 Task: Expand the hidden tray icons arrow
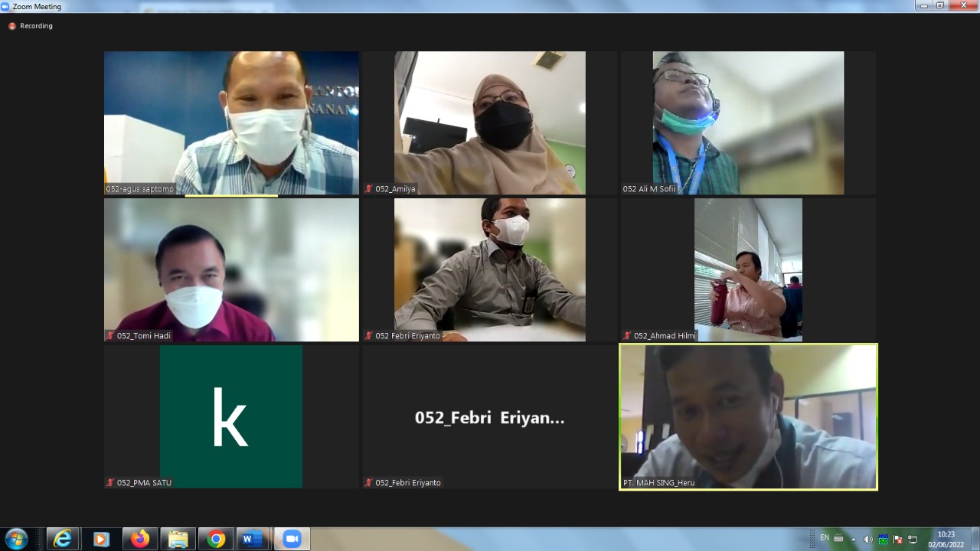(854, 539)
